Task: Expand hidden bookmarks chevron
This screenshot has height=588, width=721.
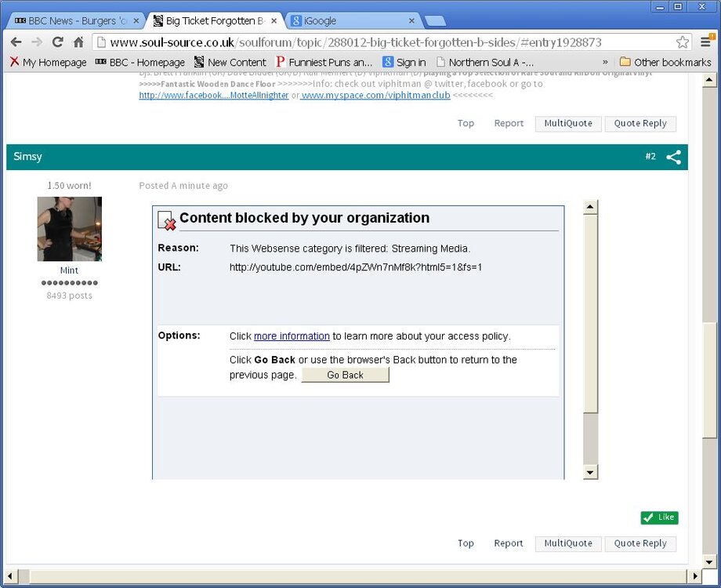Action: 605,62
